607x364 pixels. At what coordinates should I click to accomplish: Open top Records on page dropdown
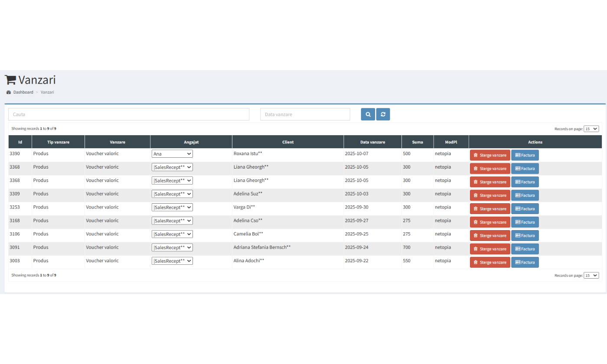[x=591, y=129]
